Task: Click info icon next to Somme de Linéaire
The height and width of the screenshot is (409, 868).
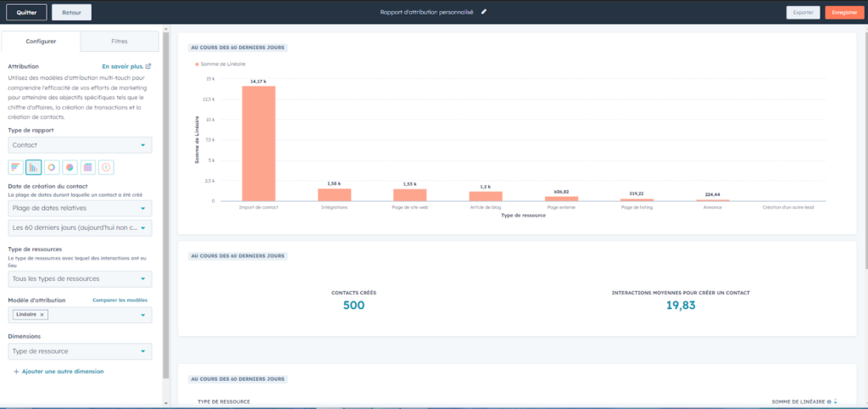Action: pos(829,401)
